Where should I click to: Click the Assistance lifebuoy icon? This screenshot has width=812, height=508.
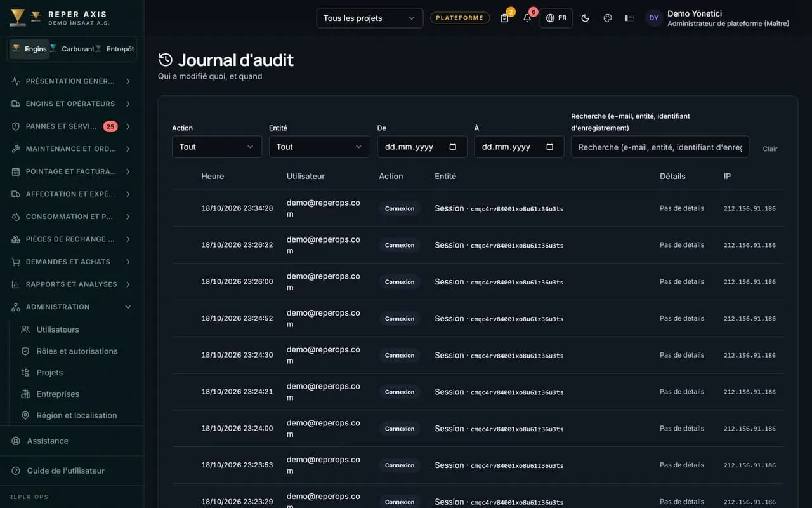tap(16, 441)
